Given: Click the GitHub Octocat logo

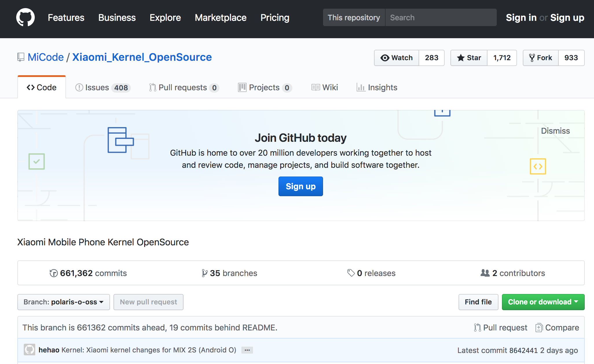Looking at the screenshot, I should [25, 17].
